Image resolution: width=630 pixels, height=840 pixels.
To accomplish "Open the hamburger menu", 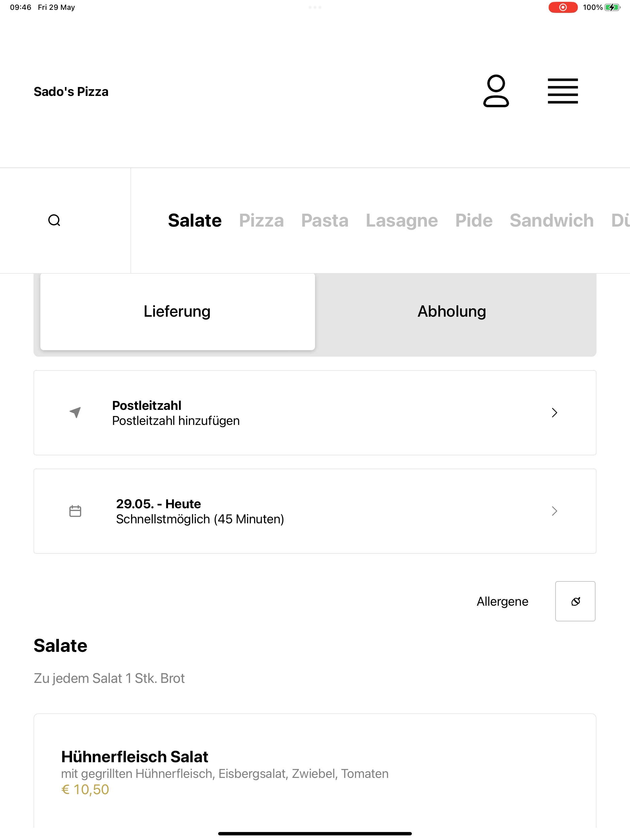I will [x=563, y=91].
